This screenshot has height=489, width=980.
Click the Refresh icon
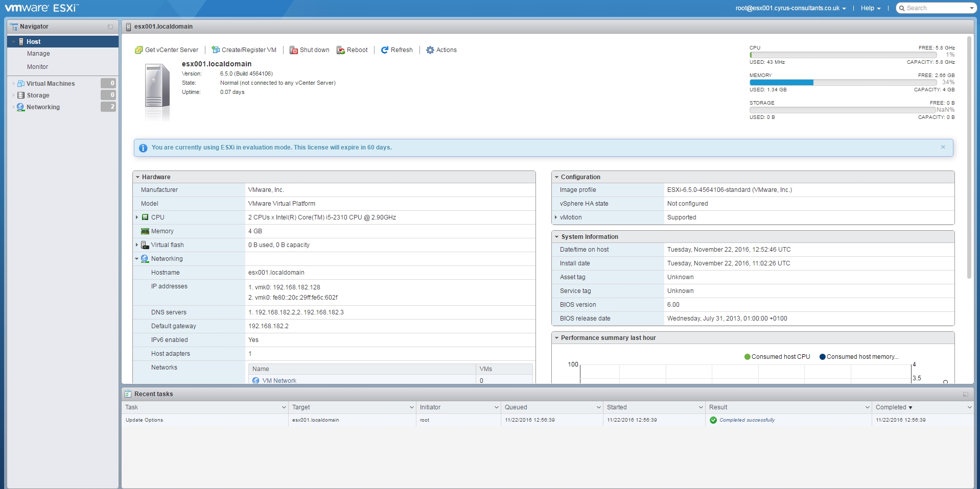click(x=385, y=50)
